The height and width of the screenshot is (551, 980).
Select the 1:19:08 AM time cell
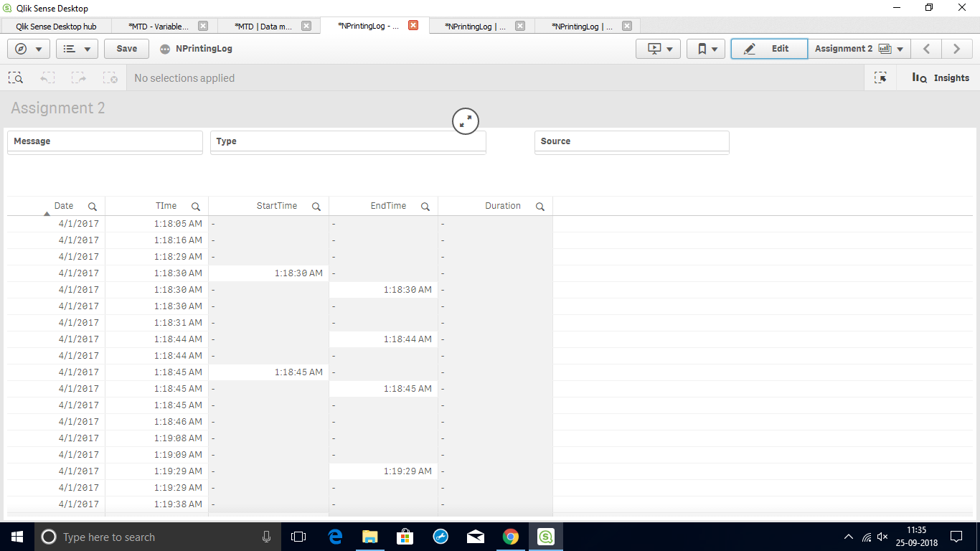coord(156,438)
